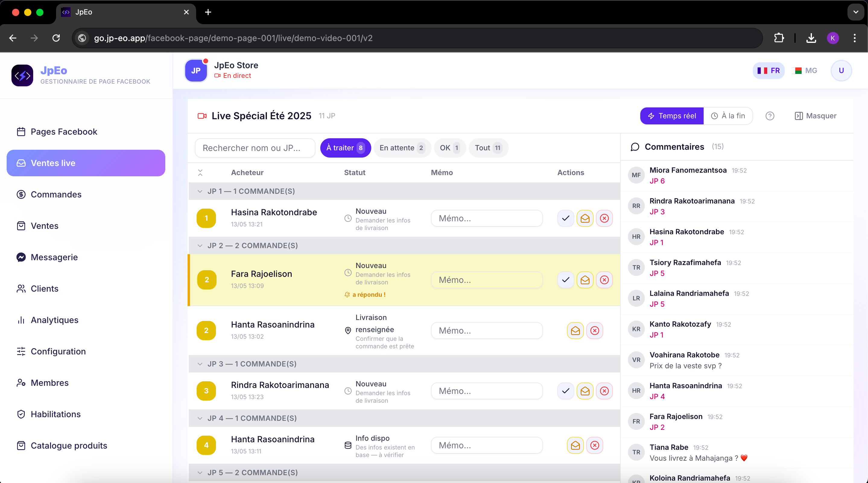This screenshot has width=868, height=483.
Task: Reload the browser page
Action: 56,38
